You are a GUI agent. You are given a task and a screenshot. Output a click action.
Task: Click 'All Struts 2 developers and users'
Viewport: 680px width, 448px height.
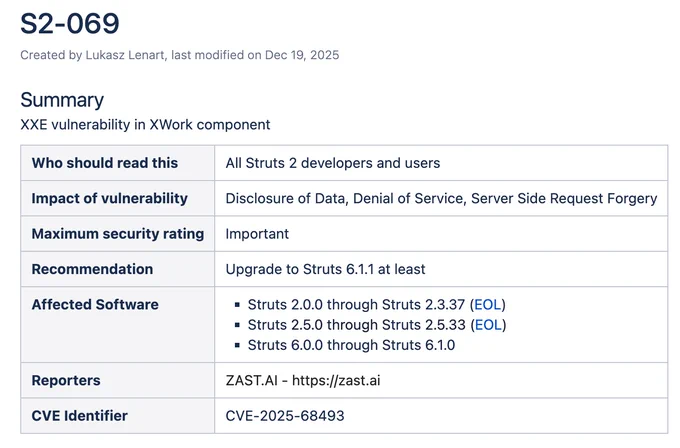[333, 163]
